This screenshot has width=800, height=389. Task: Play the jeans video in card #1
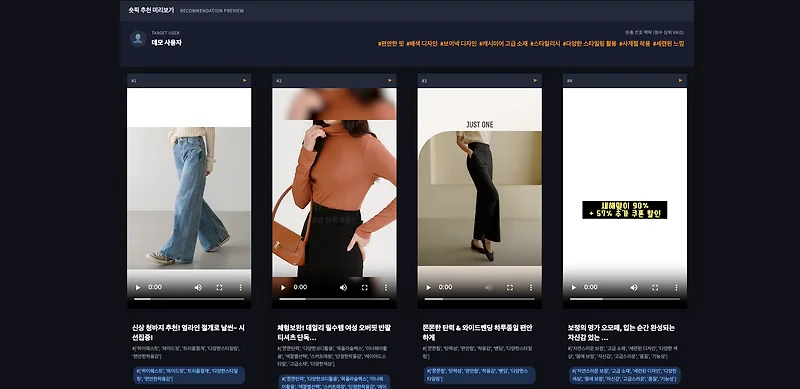point(138,287)
